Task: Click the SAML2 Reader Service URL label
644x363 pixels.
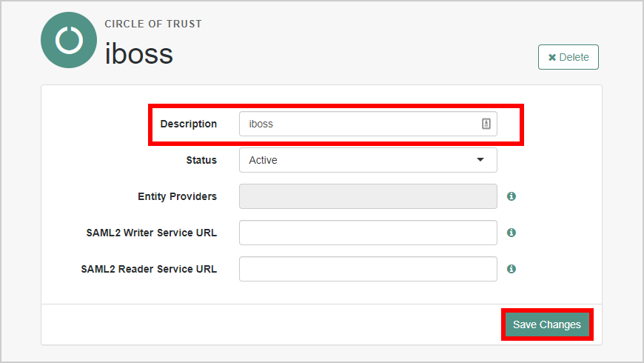Action: (x=149, y=269)
